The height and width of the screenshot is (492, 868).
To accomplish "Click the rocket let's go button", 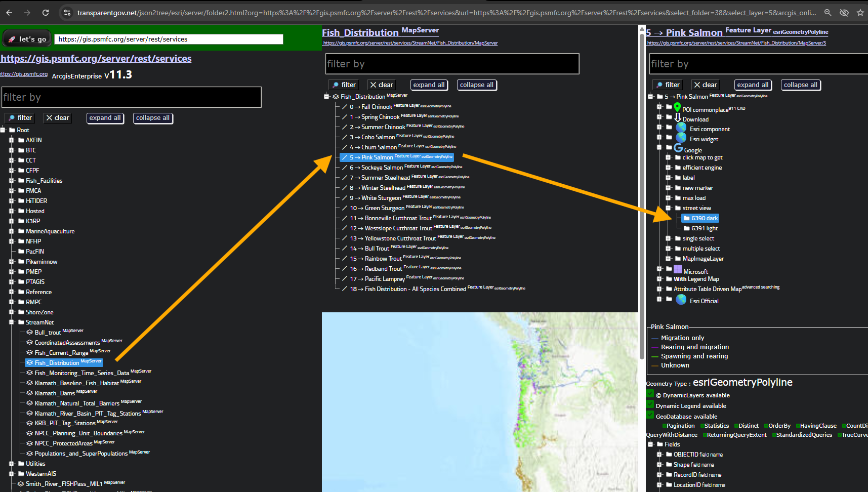I will click(27, 39).
